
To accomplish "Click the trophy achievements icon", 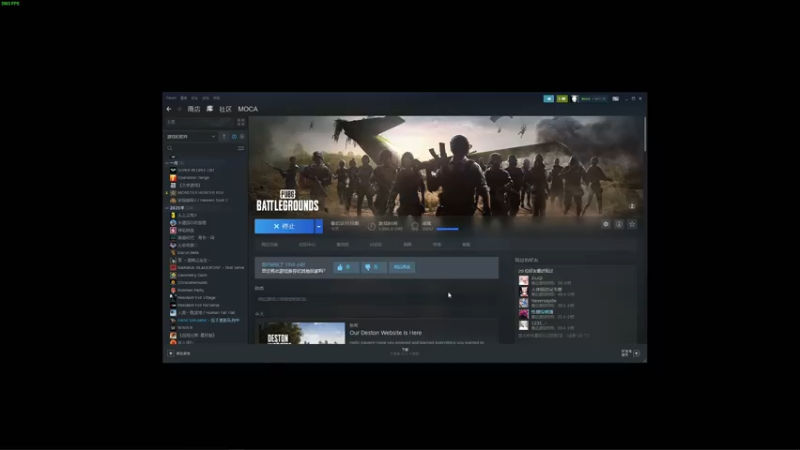I will [x=415, y=226].
